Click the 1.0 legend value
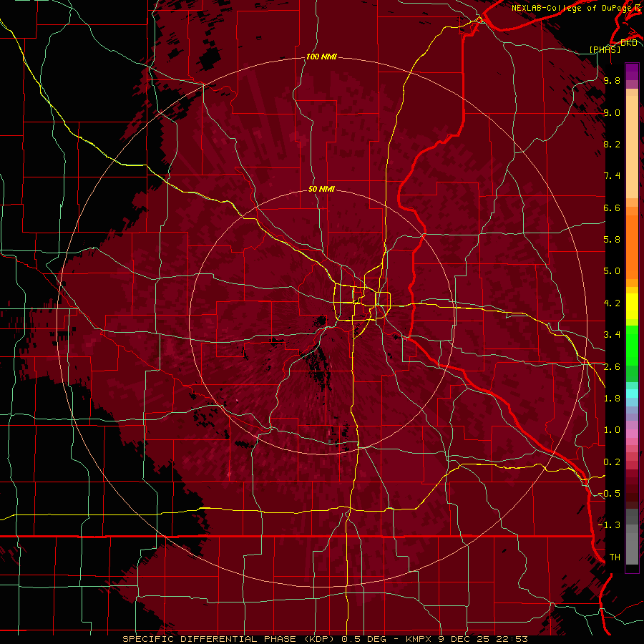 tap(612, 430)
